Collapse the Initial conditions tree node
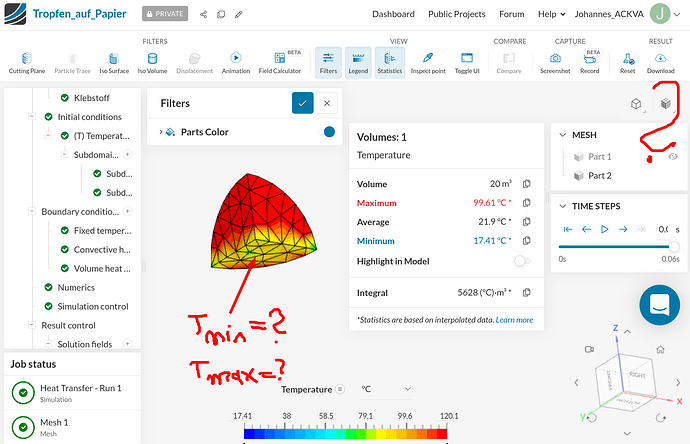690x444 pixels. 32,117
